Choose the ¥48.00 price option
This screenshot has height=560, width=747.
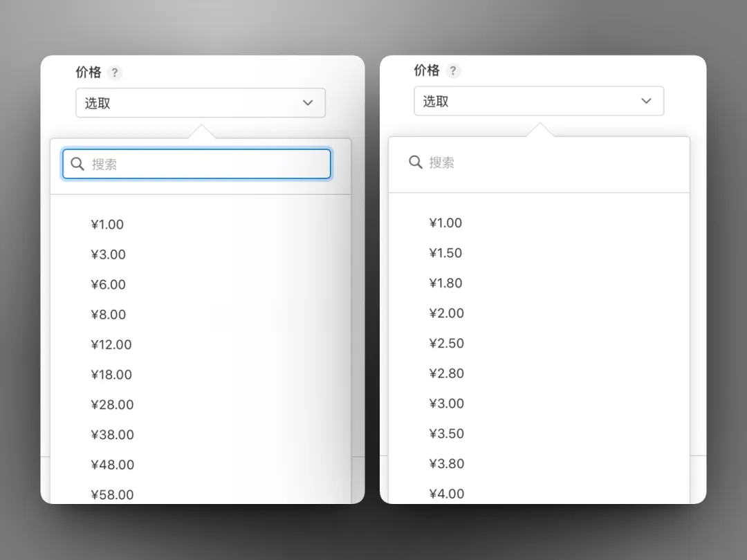[113, 465]
